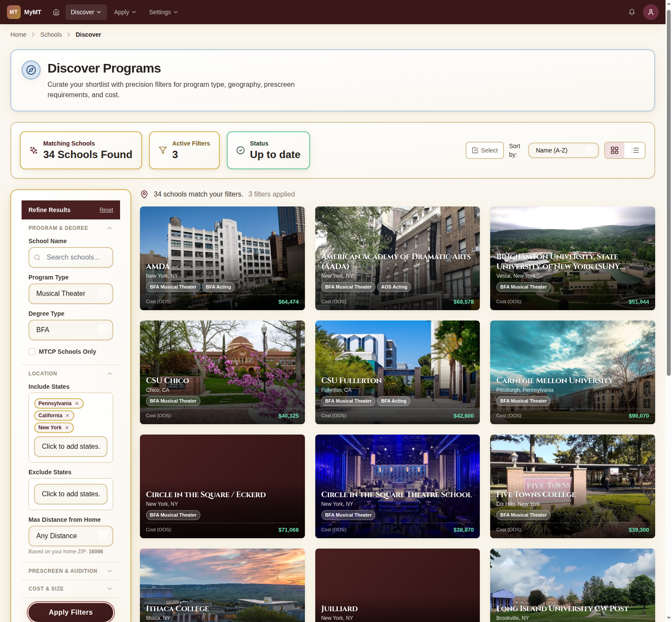This screenshot has width=672, height=622.
Task: Open the Sort by Name dropdown
Action: pos(563,150)
